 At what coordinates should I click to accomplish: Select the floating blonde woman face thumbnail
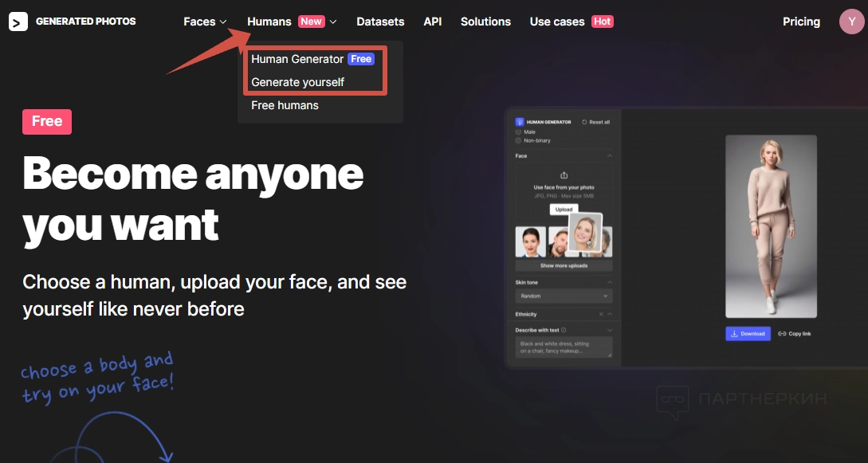point(585,233)
